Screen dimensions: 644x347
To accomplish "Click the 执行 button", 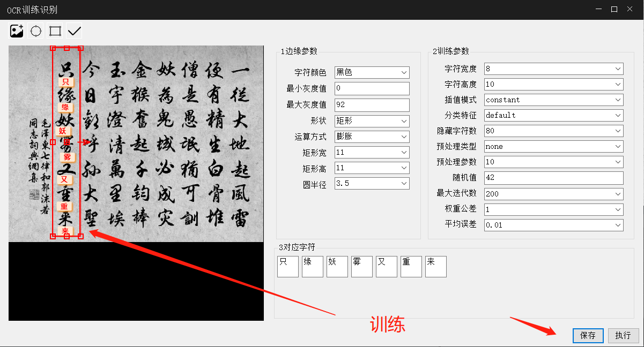I will [623, 336].
